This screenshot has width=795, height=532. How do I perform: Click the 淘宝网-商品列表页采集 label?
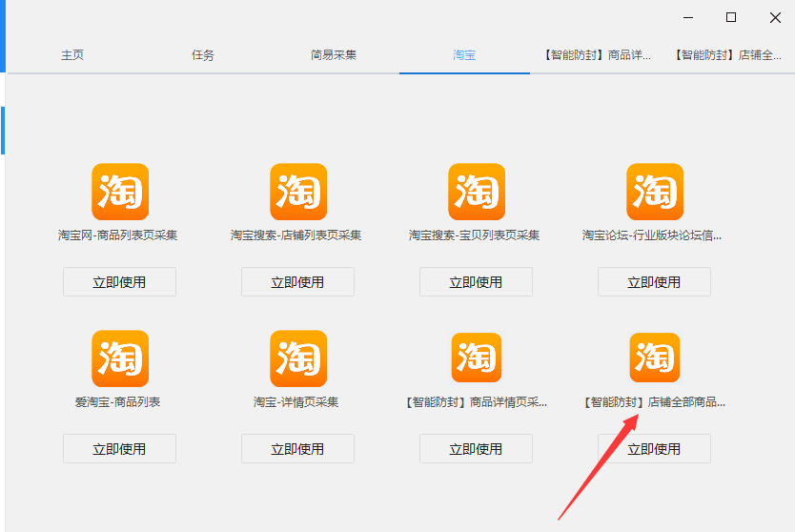pos(117,235)
